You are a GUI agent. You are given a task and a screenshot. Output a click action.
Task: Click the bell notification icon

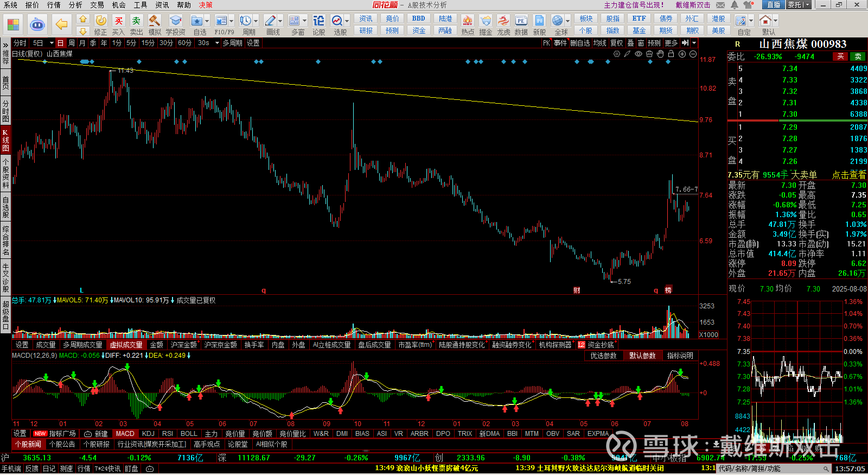tap(735, 5)
